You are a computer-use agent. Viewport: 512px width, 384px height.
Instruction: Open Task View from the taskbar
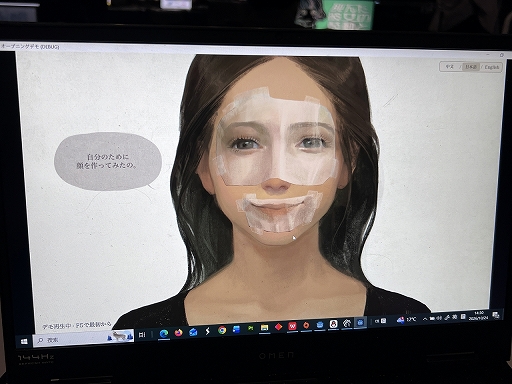(x=142, y=334)
